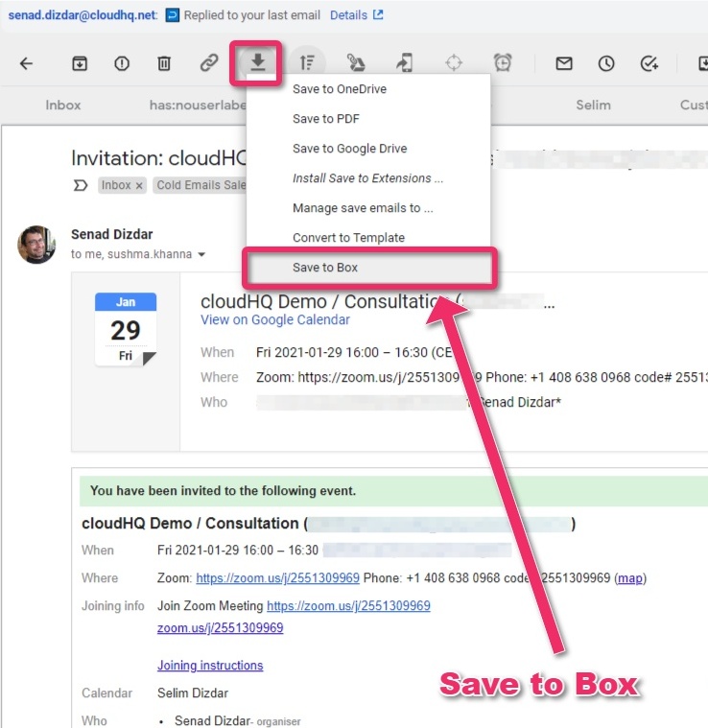Click the add to tasks checkmark icon
This screenshot has height=728, width=708.
pos(649,63)
